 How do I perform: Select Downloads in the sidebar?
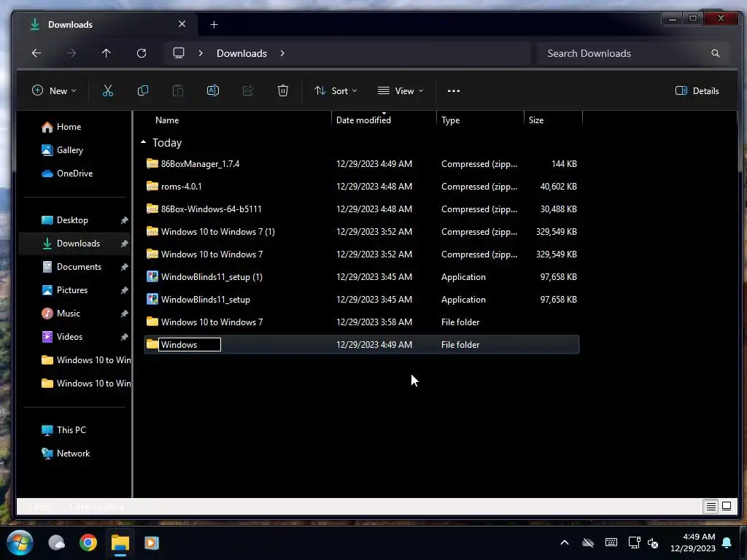tap(75, 244)
